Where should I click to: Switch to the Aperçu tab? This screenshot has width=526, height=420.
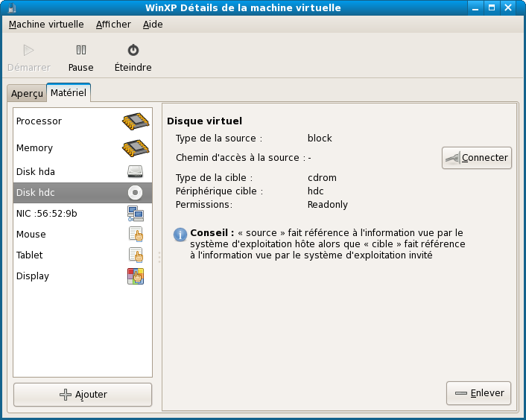pos(27,93)
